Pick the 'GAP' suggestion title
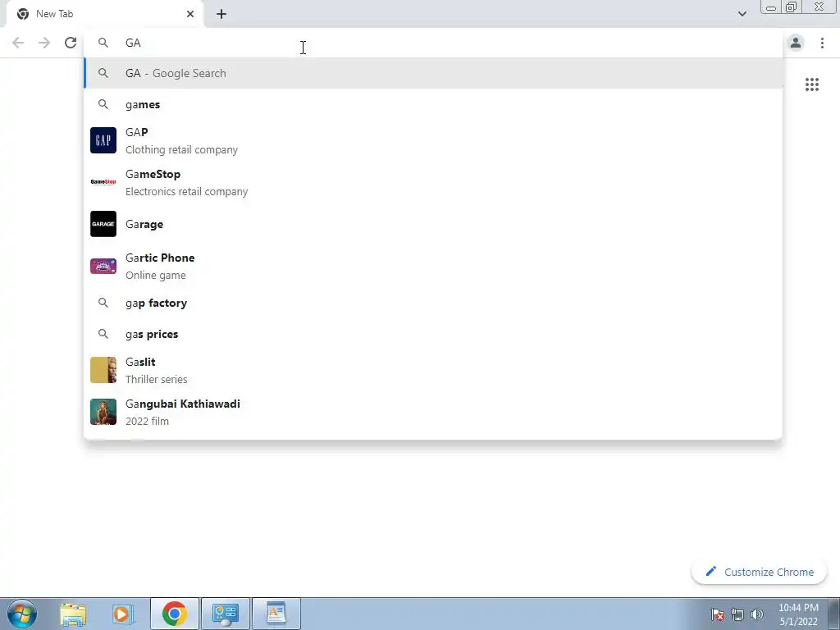The image size is (840, 630). coord(137,132)
